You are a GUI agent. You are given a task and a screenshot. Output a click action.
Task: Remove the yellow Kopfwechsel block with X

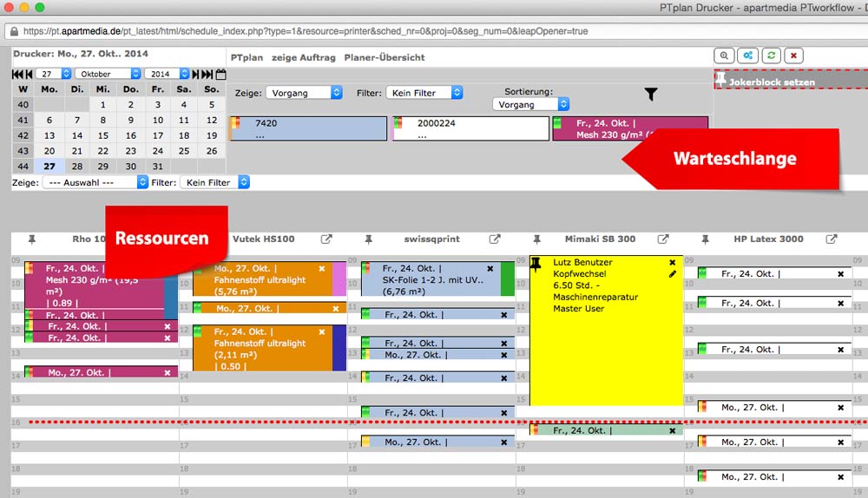673,262
